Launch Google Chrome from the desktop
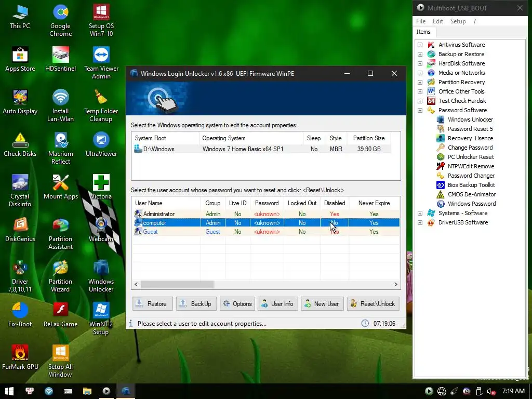Screen dimensions: 532x399 coord(60,20)
